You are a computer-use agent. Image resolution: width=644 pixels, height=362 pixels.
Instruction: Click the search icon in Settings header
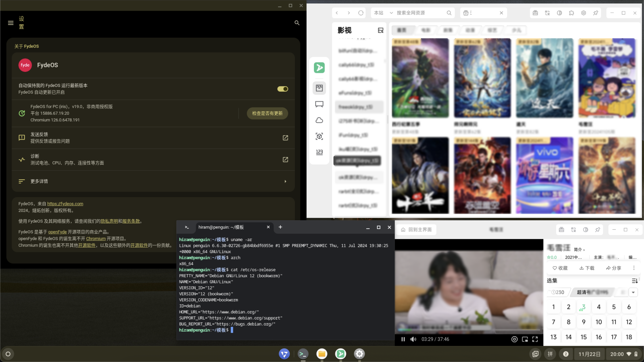click(297, 23)
